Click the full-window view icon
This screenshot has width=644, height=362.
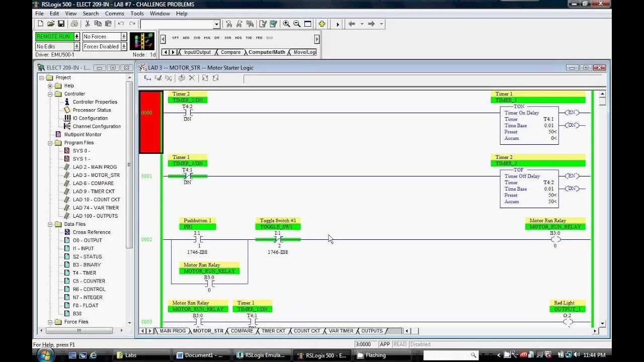(308, 24)
